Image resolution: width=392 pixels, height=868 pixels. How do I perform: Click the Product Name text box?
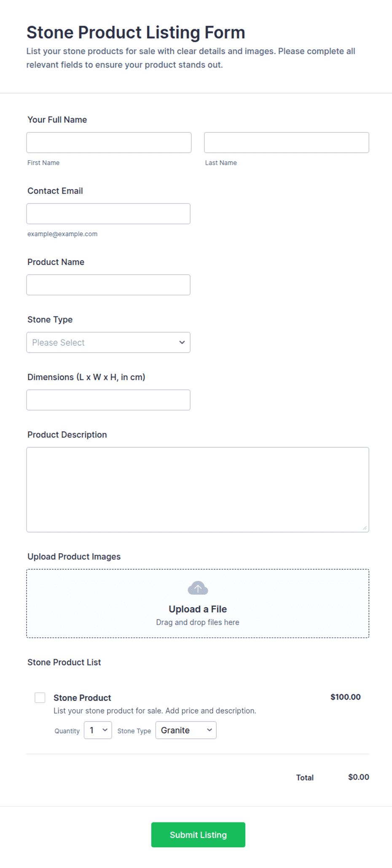tap(108, 285)
